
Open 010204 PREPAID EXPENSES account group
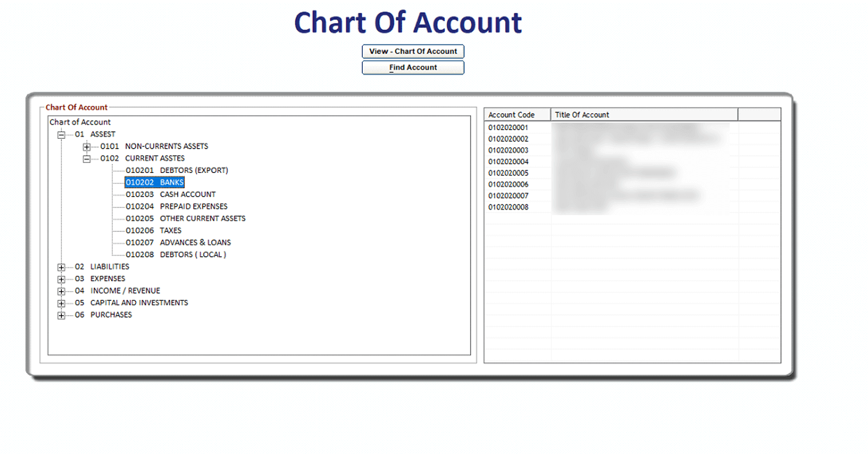point(176,206)
